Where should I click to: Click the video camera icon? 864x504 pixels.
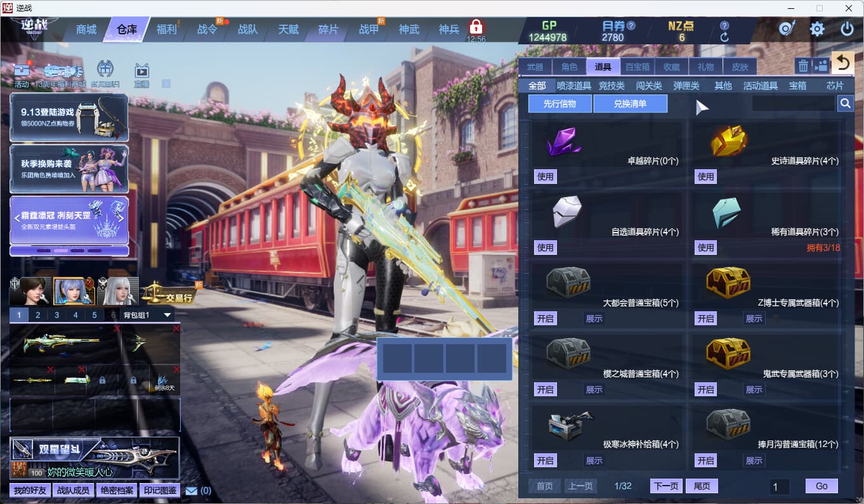click(821, 65)
